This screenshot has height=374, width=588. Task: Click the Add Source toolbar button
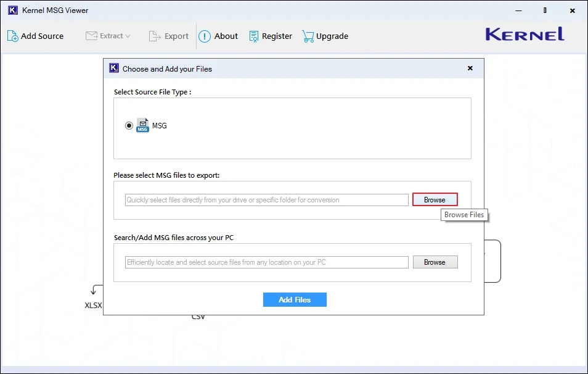pos(35,36)
